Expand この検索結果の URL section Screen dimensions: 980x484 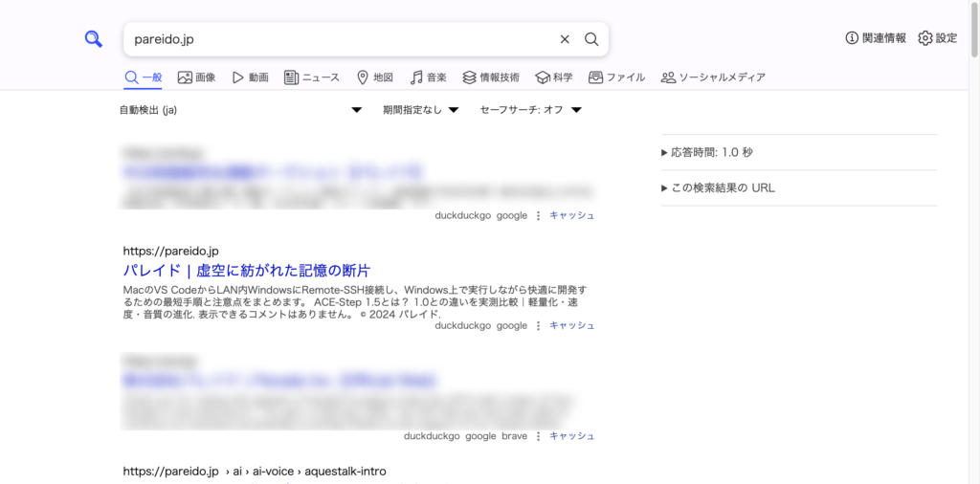tap(719, 187)
